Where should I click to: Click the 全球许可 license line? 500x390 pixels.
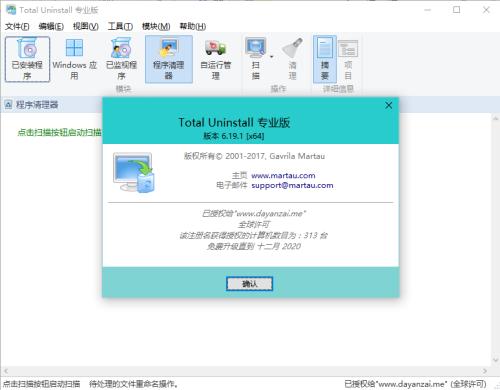[x=254, y=224]
